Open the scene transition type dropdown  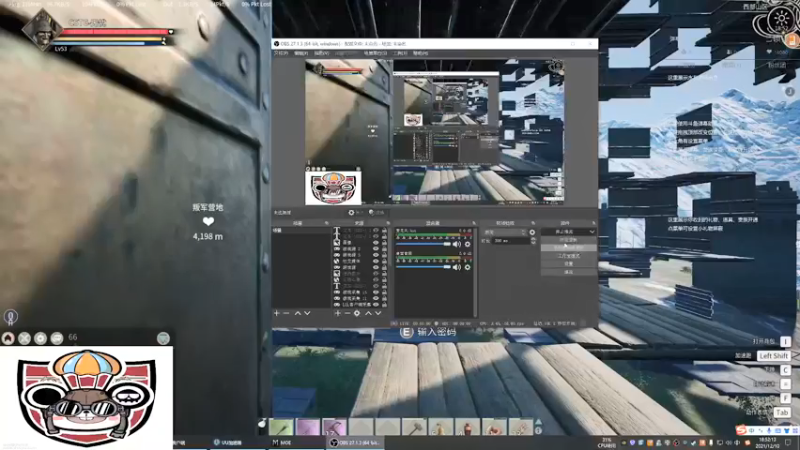505,232
